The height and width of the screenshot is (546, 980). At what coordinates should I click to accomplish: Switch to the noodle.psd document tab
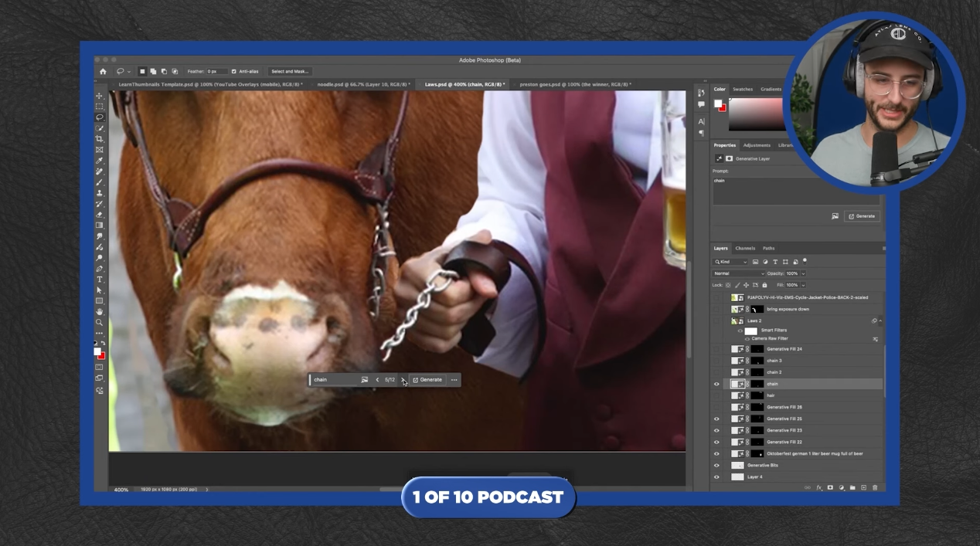pos(359,84)
